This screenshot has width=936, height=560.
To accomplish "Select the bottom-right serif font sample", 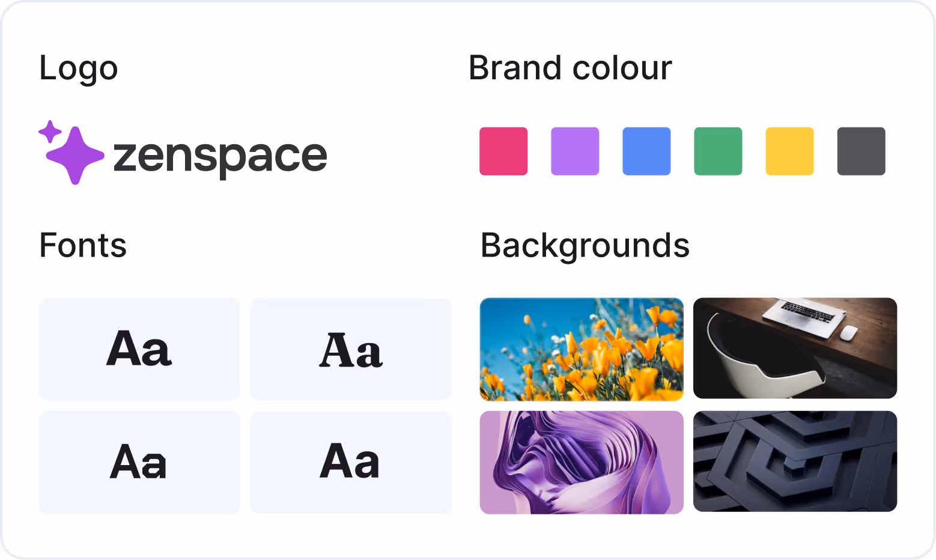I will coord(351,463).
